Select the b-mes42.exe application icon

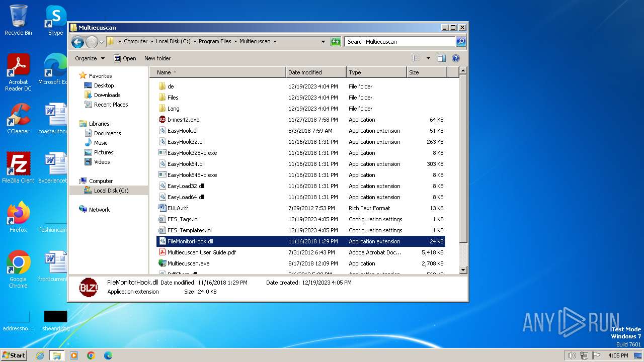tap(162, 120)
